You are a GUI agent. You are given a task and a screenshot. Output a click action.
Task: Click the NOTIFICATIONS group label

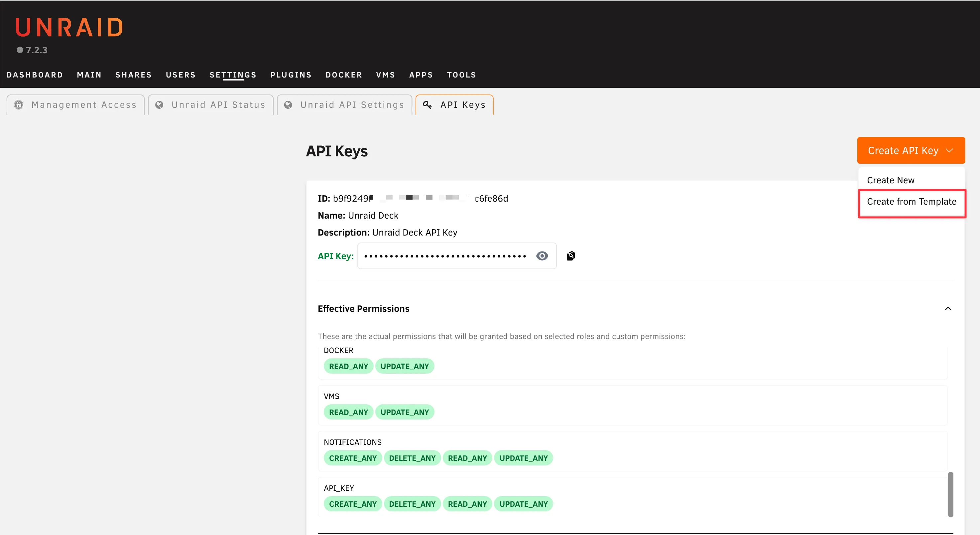tap(352, 442)
